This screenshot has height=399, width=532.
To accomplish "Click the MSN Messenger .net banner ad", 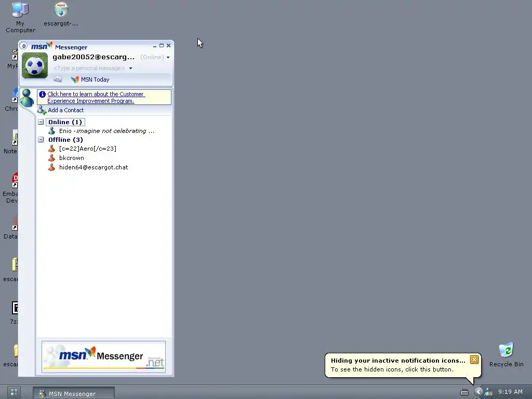I will click(x=103, y=356).
